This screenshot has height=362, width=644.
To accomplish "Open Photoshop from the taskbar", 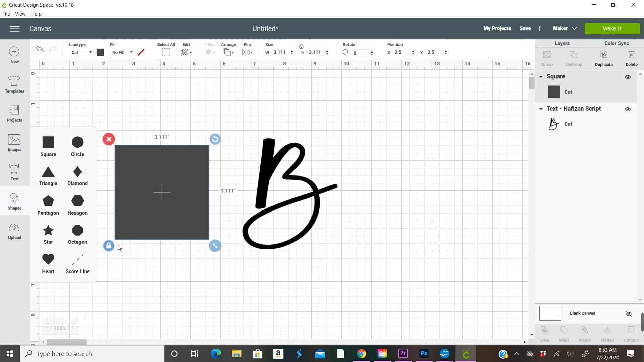I will pyautogui.click(x=424, y=354).
